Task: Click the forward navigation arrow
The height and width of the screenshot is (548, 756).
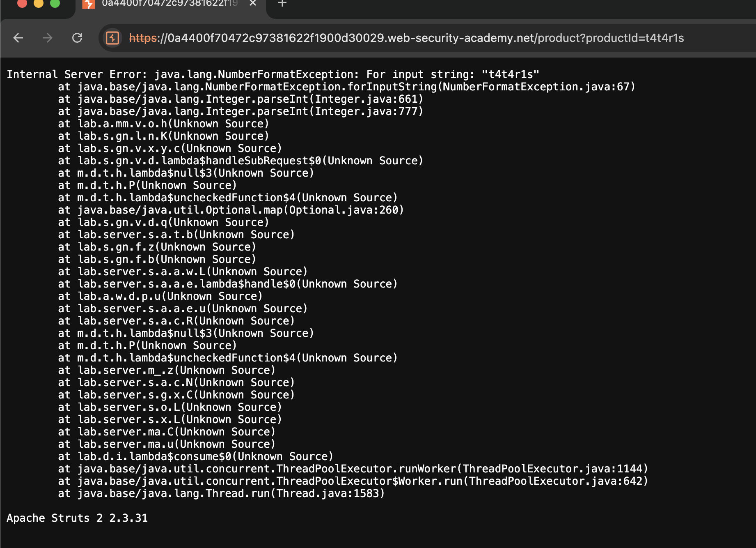Action: pyautogui.click(x=48, y=38)
